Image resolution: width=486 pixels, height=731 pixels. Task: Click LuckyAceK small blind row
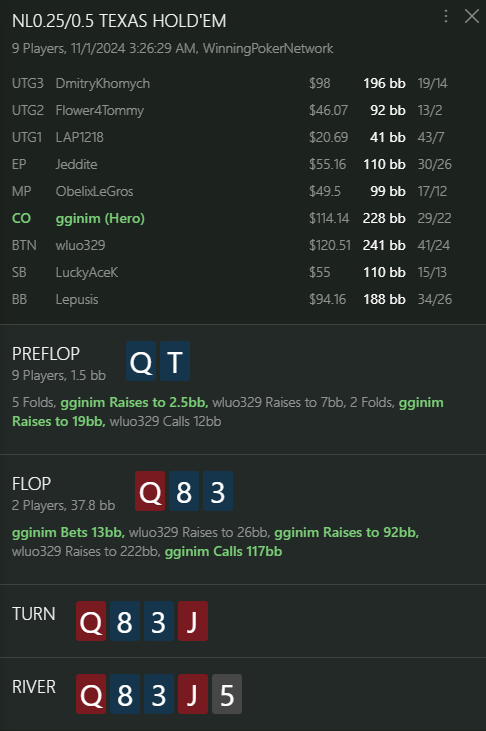(232, 272)
